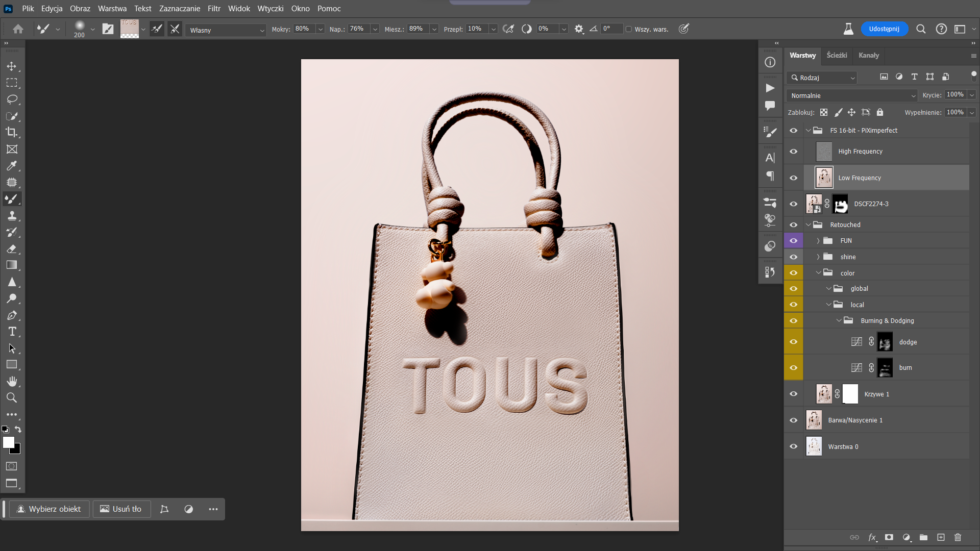The height and width of the screenshot is (551, 980).
Task: Expand the FUN group
Action: tap(818, 241)
